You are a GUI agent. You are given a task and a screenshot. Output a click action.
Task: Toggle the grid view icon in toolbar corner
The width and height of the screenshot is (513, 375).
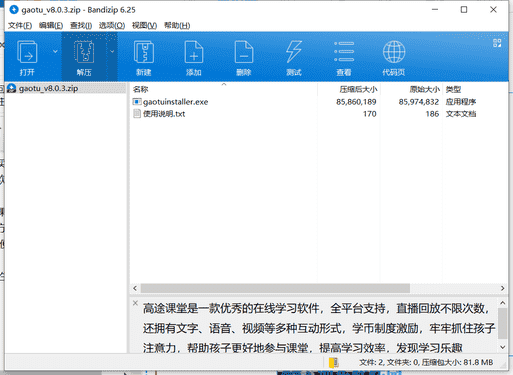pyautogui.click(x=497, y=43)
